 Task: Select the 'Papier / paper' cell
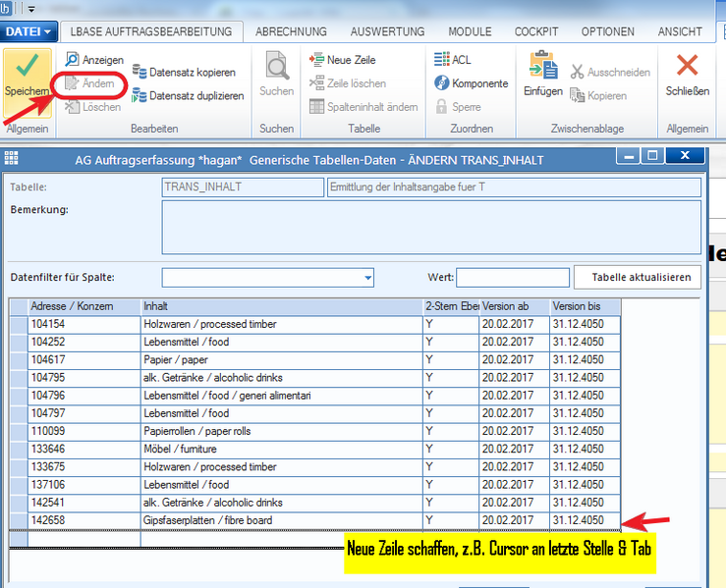tap(282, 360)
